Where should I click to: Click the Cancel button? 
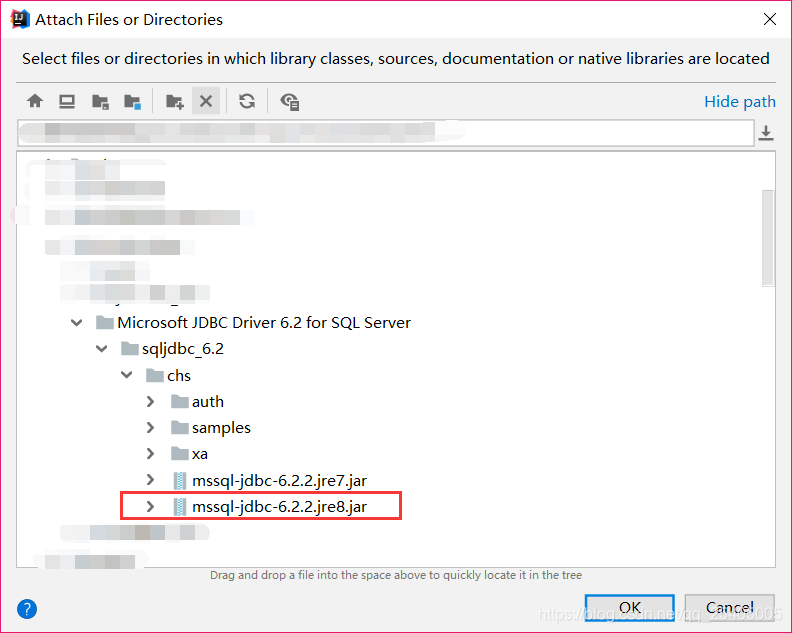(x=729, y=607)
